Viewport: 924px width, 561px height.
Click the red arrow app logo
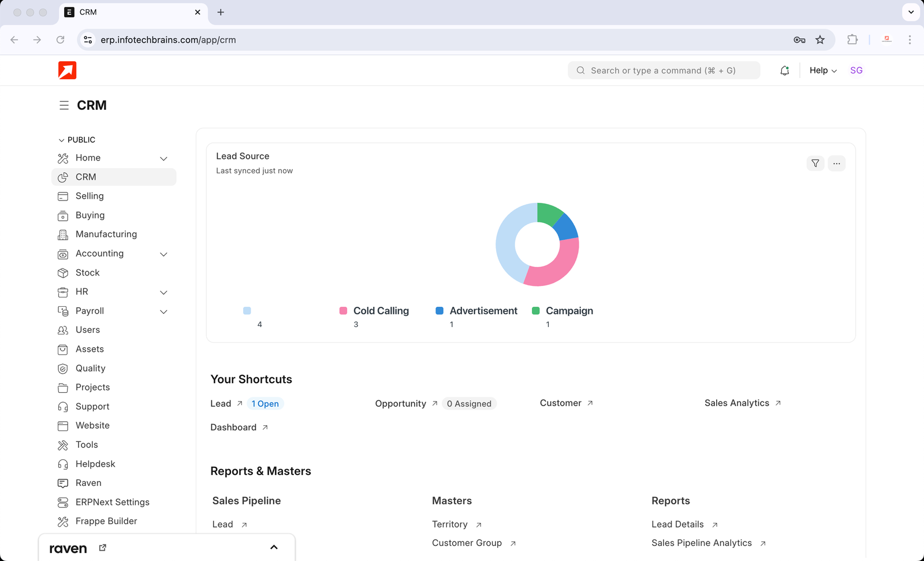pos(68,70)
